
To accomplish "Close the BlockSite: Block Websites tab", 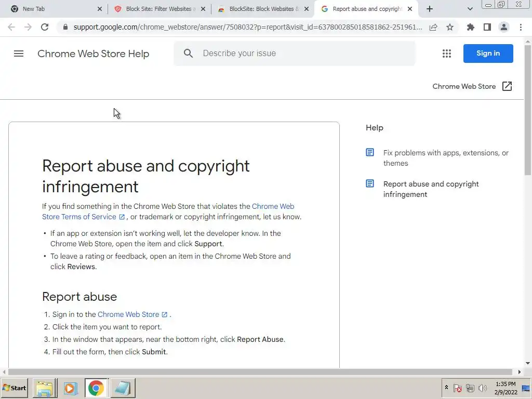I will [307, 9].
